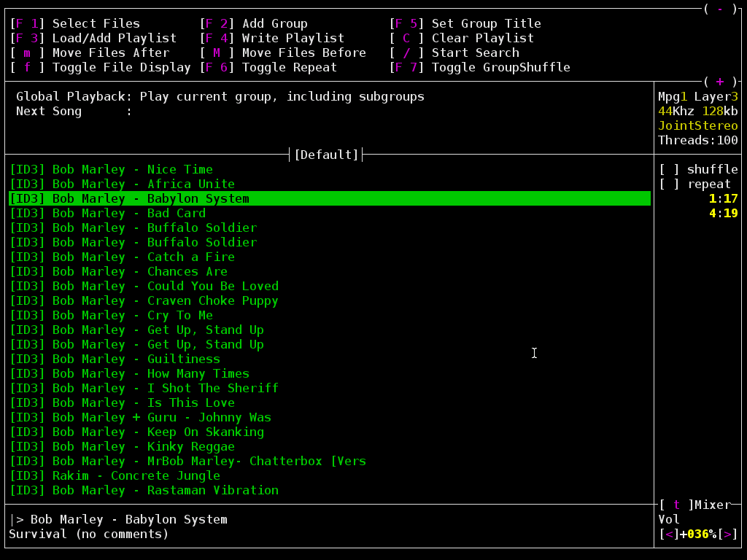Click the Threads:100 indicator
Screen dimensions: 747x560
point(698,141)
